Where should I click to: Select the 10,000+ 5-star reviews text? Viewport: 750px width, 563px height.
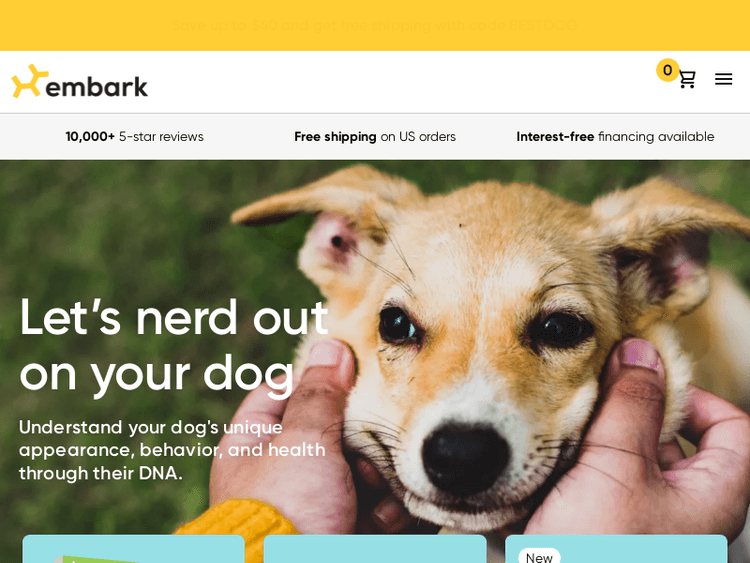134,137
